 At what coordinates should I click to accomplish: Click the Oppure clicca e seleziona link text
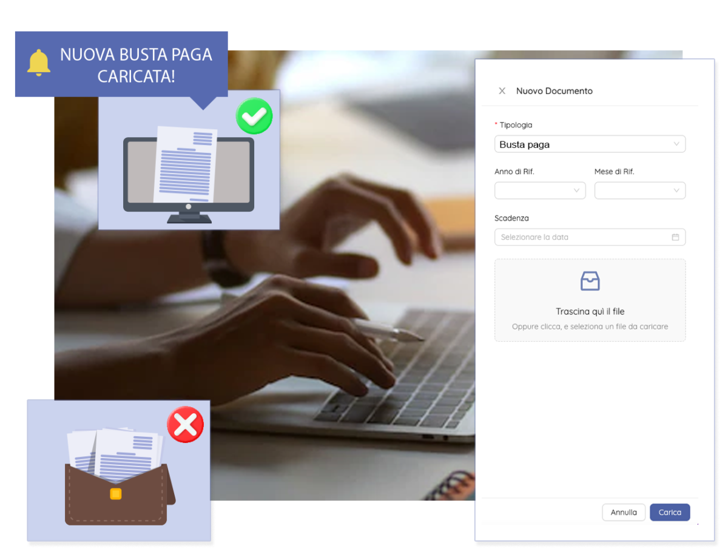pos(590,326)
